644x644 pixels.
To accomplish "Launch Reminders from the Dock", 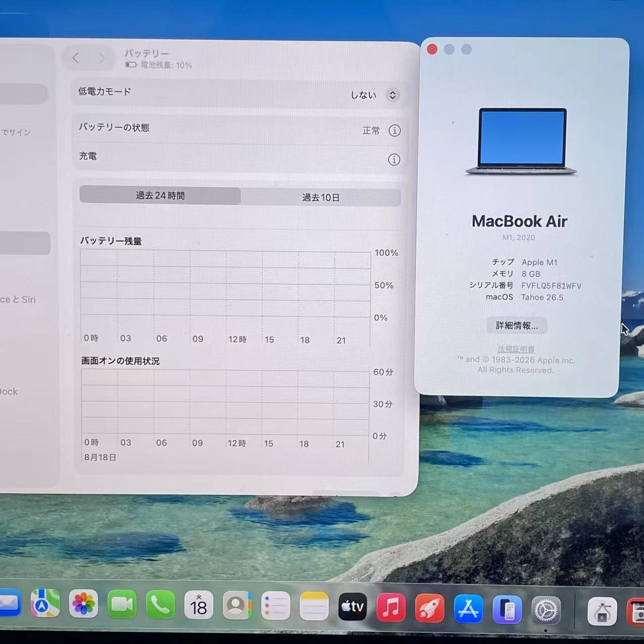I will pos(276,606).
